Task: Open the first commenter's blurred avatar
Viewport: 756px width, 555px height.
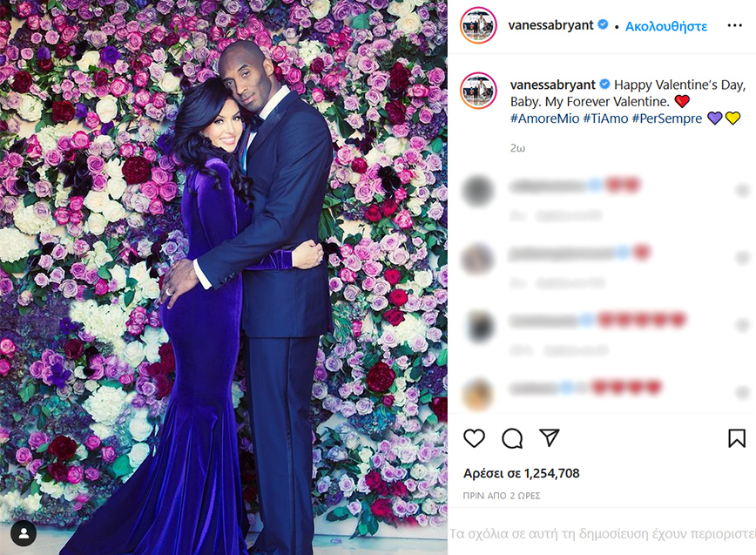Action: 478,191
